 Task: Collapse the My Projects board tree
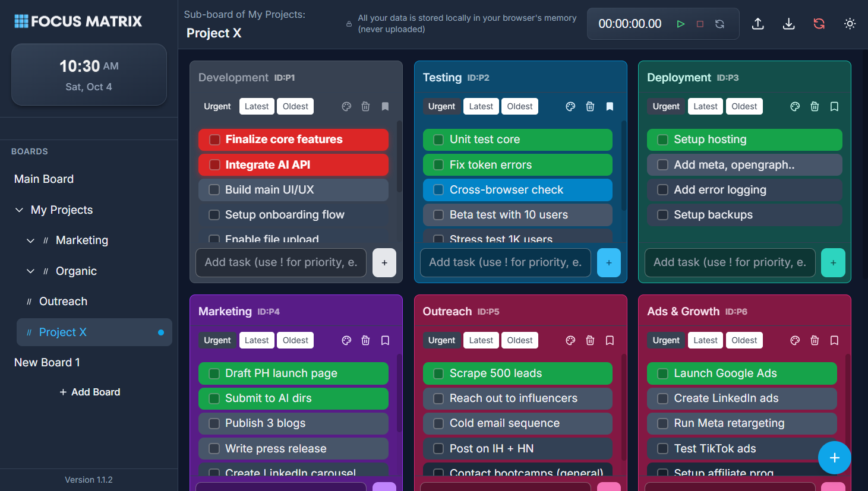pos(20,210)
